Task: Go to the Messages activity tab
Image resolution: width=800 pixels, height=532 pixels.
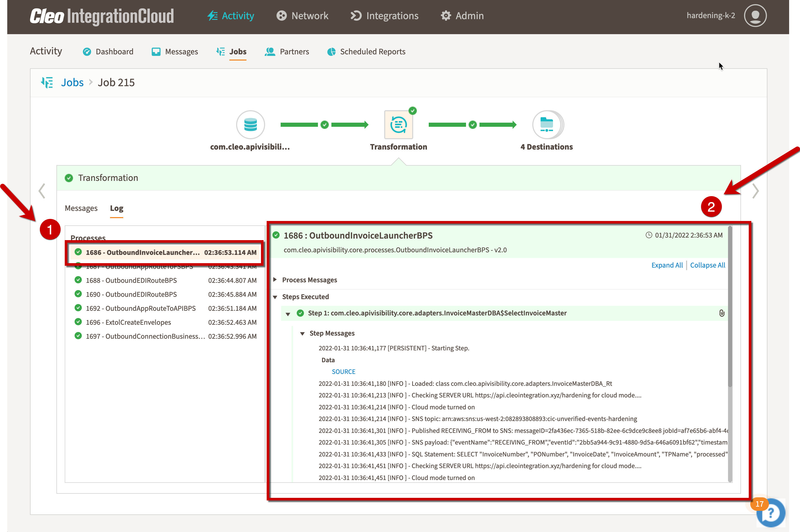Action: 174,51
